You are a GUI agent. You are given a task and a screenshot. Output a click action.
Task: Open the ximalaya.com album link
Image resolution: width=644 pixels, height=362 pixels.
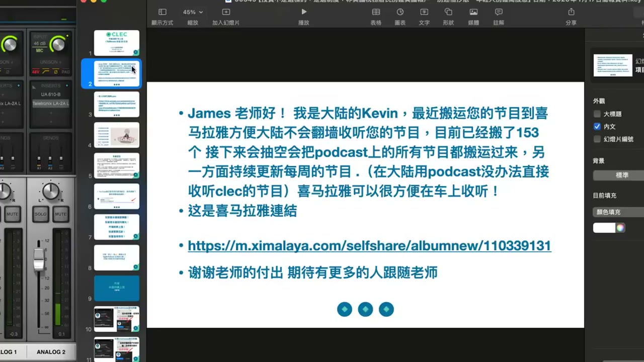coord(369,245)
